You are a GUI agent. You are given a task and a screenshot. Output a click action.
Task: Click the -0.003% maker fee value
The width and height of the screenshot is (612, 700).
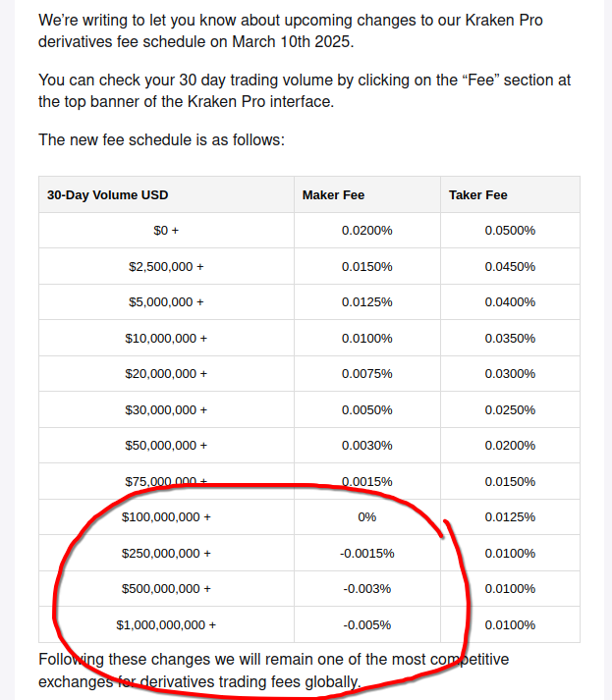367,589
